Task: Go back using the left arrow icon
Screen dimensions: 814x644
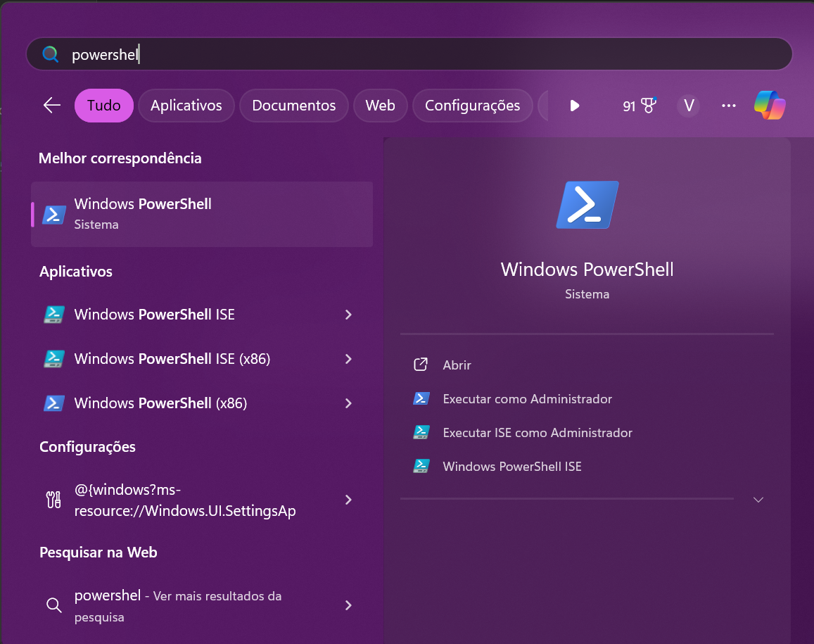Action: (x=52, y=106)
